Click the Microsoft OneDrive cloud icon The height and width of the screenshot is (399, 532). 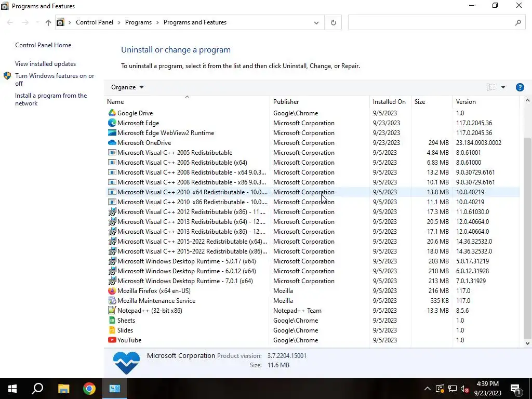[112, 142]
